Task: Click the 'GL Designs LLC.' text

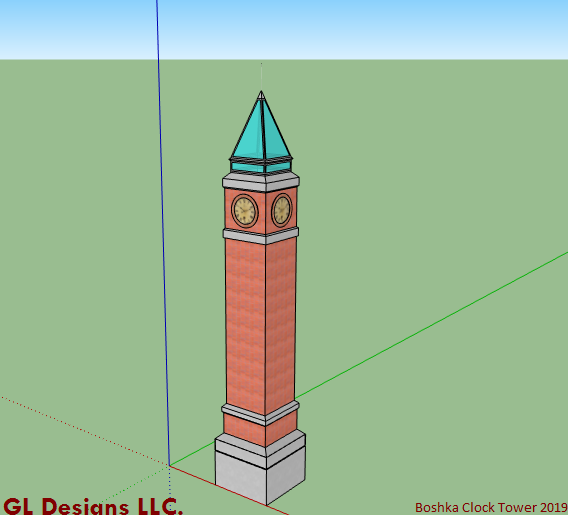Action: [93, 506]
